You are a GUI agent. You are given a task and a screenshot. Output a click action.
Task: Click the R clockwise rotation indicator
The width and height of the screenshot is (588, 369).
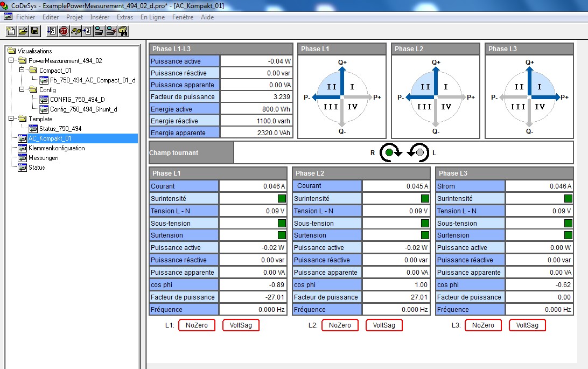tap(390, 152)
